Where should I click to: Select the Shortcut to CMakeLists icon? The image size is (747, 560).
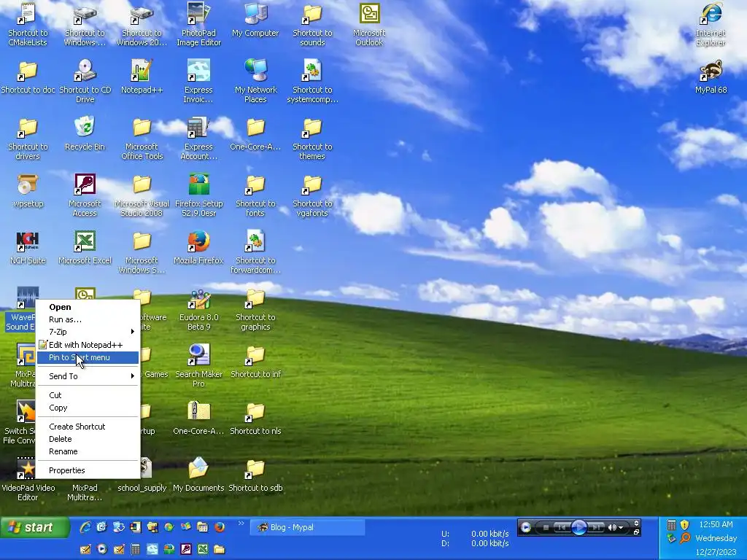coord(28,24)
